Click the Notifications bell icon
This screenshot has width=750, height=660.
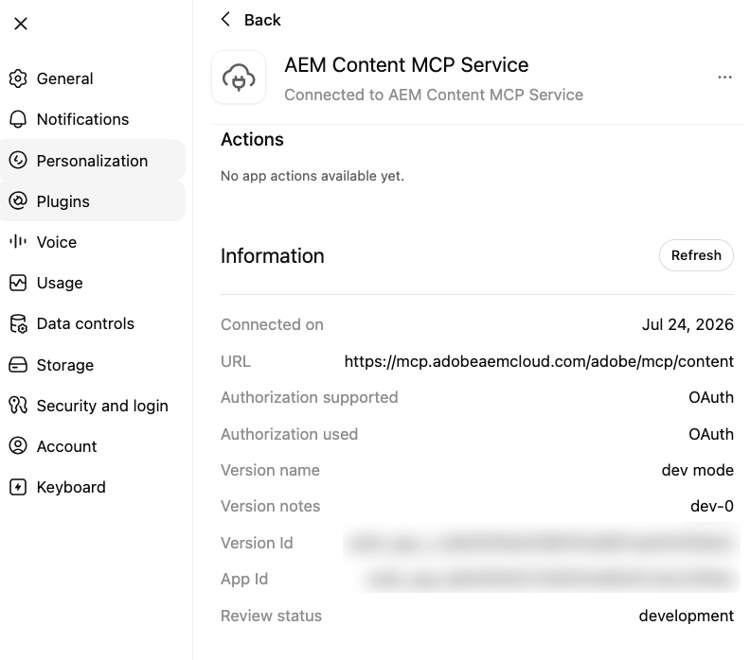click(x=18, y=119)
